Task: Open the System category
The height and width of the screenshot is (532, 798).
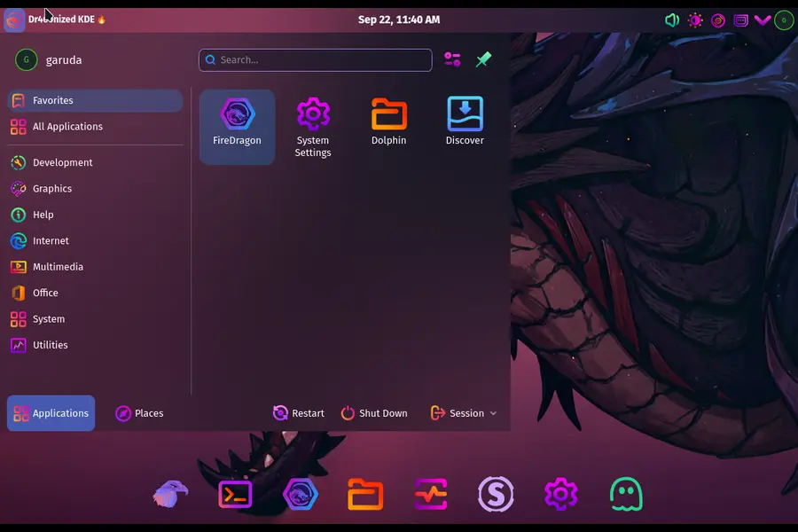Action: [x=95, y=318]
